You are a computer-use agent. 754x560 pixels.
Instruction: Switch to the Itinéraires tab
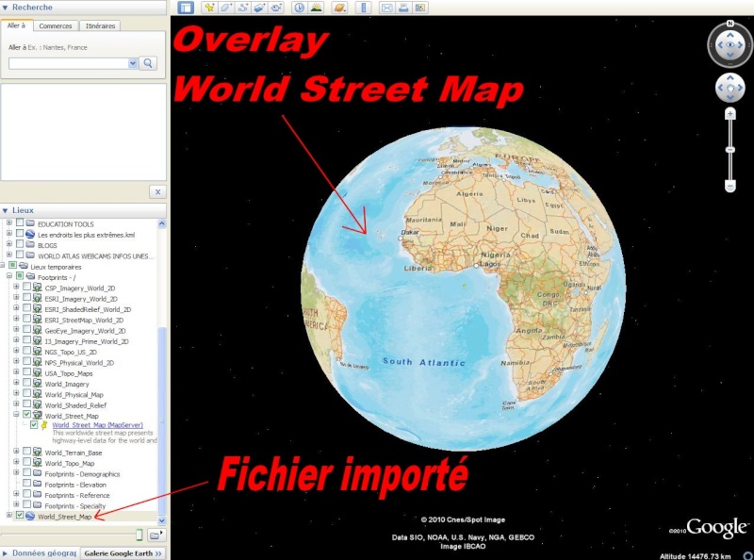100,26
